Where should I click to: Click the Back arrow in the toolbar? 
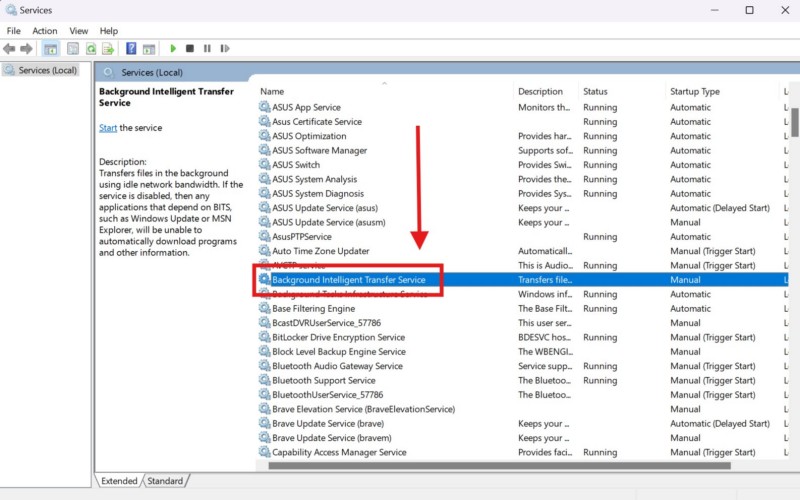click(x=10, y=48)
